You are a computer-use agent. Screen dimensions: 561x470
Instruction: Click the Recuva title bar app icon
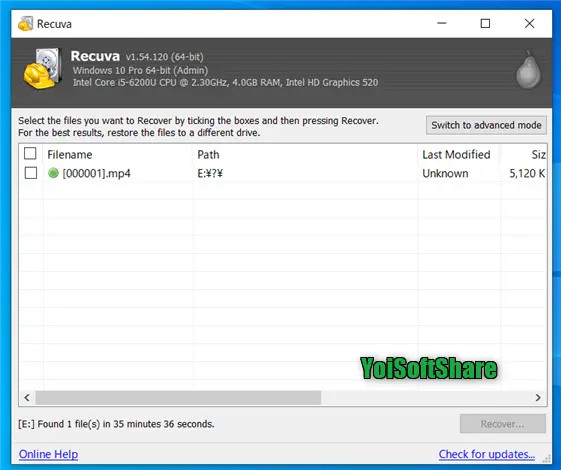25,24
